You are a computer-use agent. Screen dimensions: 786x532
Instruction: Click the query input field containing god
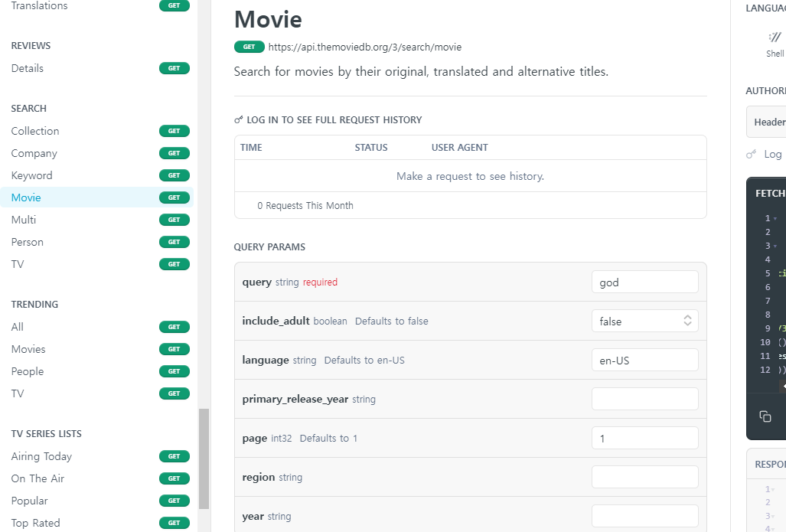pyautogui.click(x=644, y=282)
